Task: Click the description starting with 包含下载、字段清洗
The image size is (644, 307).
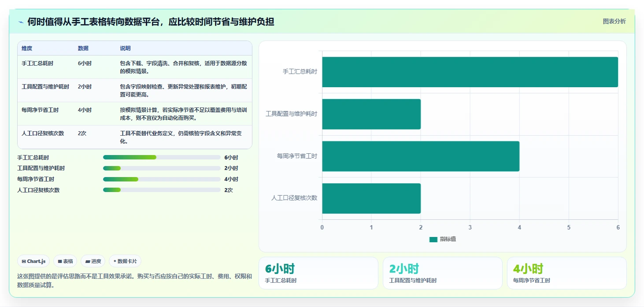Action: [x=183, y=67]
